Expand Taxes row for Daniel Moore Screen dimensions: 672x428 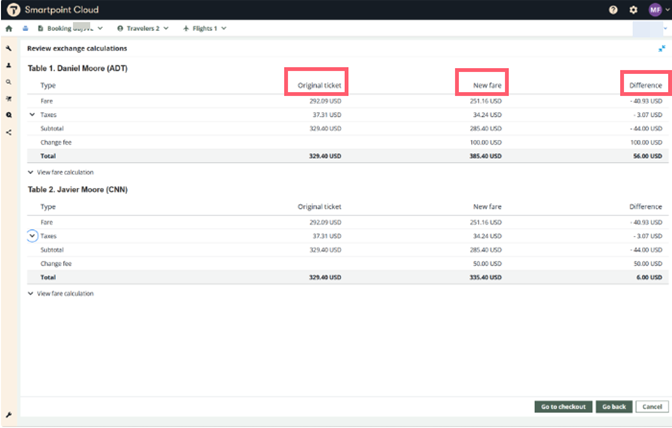(32, 115)
